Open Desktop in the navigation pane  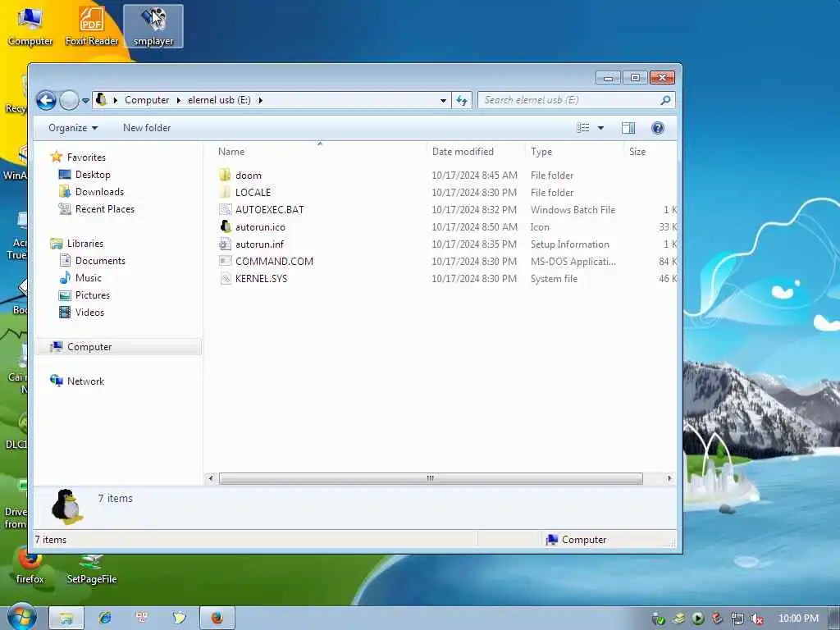[93, 174]
